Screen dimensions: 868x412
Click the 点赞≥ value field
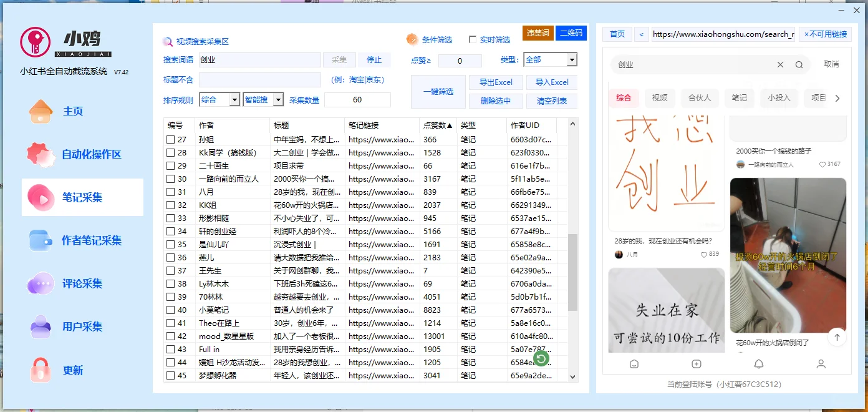click(460, 61)
